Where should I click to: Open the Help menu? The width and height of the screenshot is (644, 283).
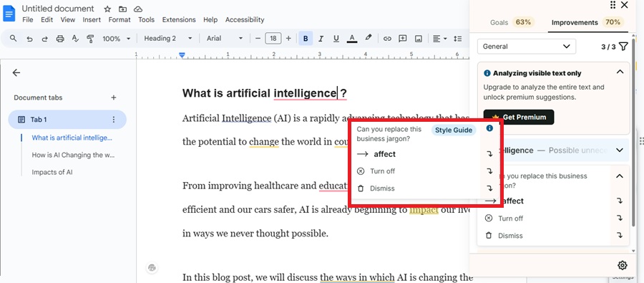tap(210, 20)
